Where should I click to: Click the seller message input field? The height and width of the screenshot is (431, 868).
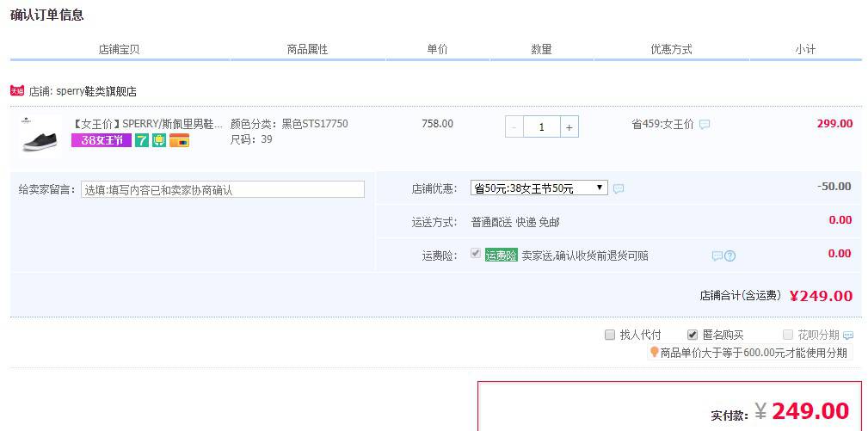pos(223,189)
